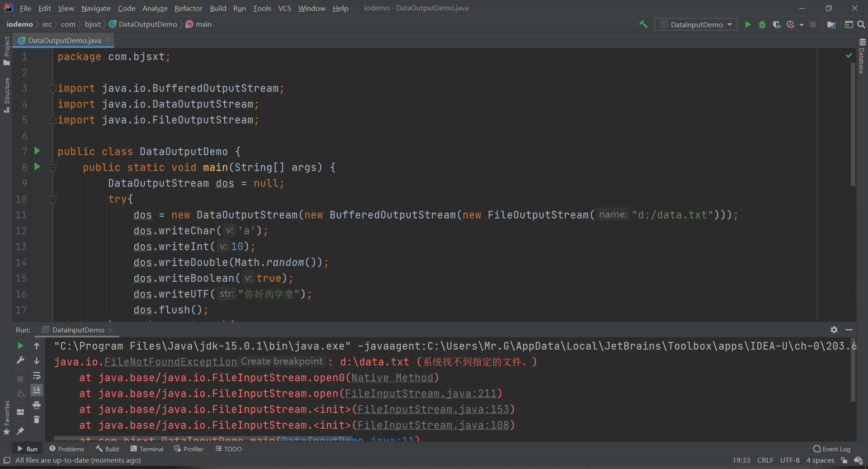Open Database side panel

pos(862,57)
